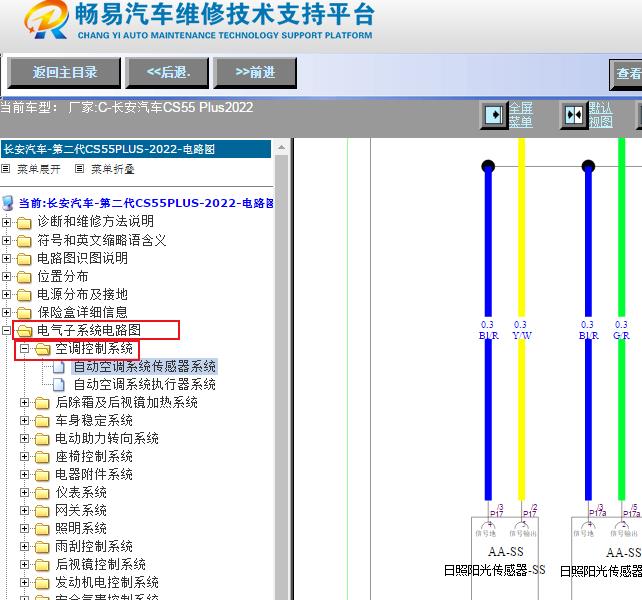
Task: Expand the 车身稳定系统 folder
Action: [x=25, y=421]
